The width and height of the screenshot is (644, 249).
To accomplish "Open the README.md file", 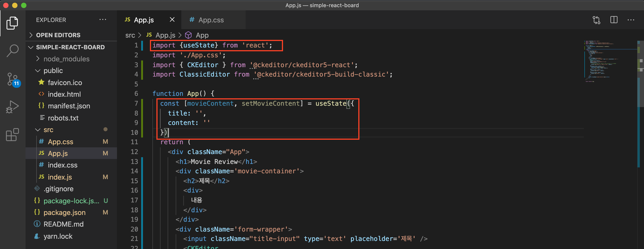I will pos(63,224).
